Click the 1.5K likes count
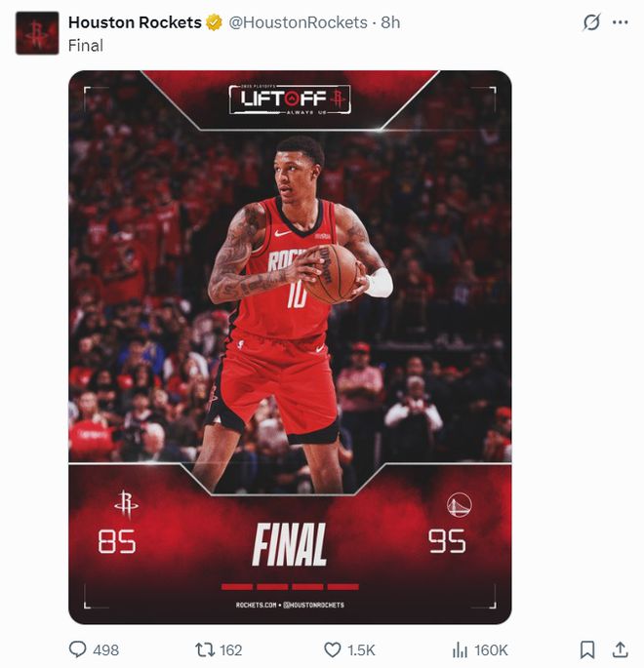This screenshot has height=668, width=644. 361,650
